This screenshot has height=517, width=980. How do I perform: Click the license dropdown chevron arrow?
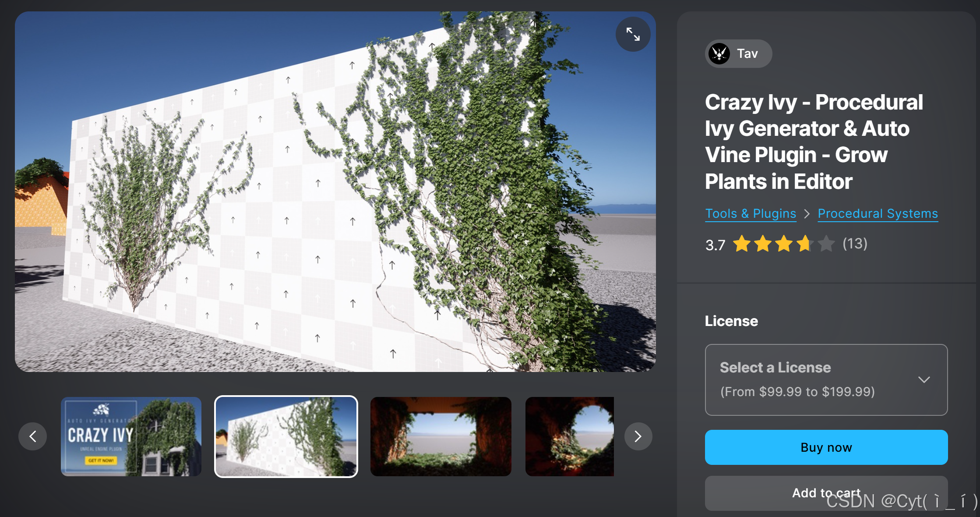pos(924,380)
